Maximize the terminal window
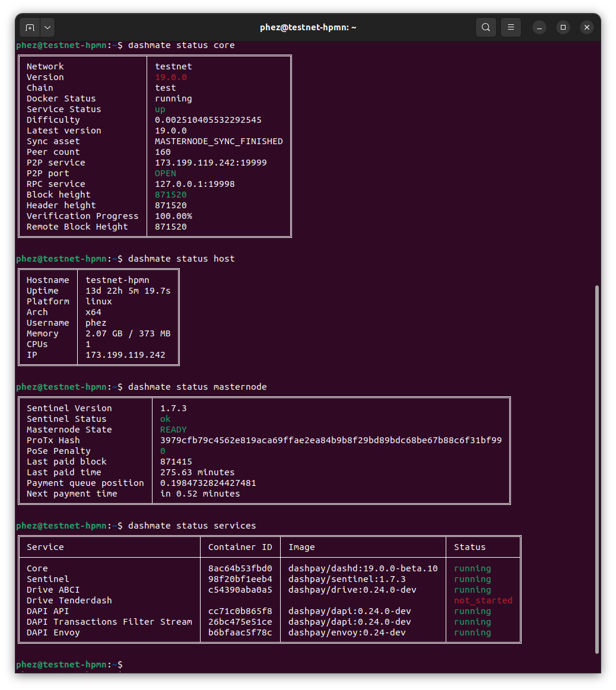Viewport: 616px width, 690px height. (563, 27)
